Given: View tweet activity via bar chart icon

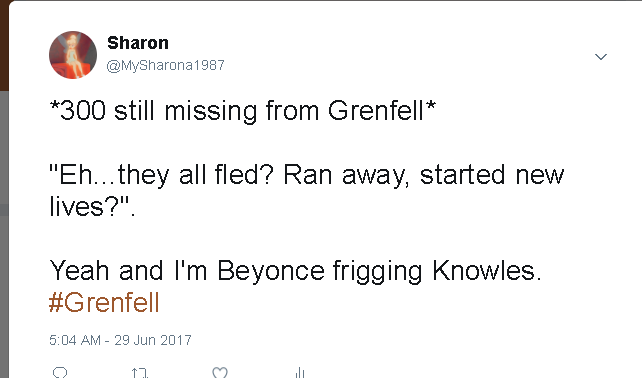Looking at the screenshot, I should click(300, 373).
